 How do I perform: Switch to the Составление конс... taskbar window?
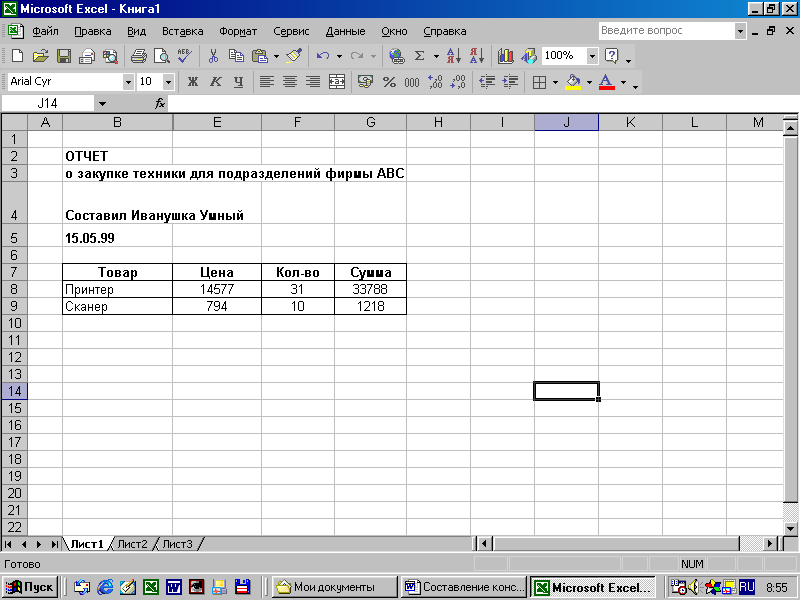[x=464, y=587]
